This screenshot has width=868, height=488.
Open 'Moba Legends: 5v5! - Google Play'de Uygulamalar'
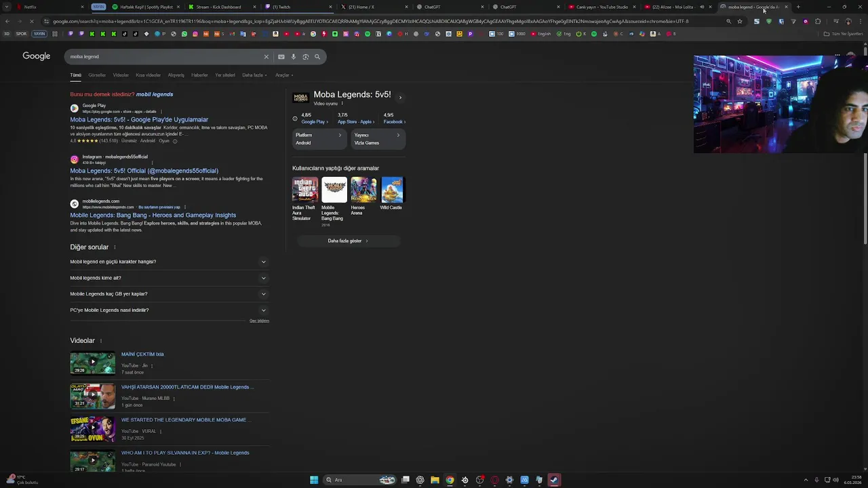coord(139,119)
